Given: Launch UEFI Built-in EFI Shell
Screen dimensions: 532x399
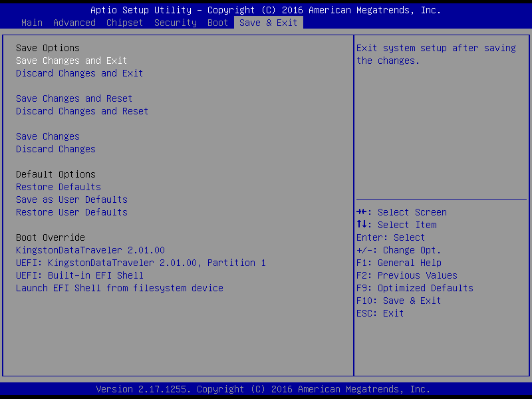Looking at the screenshot, I should coord(80,275).
